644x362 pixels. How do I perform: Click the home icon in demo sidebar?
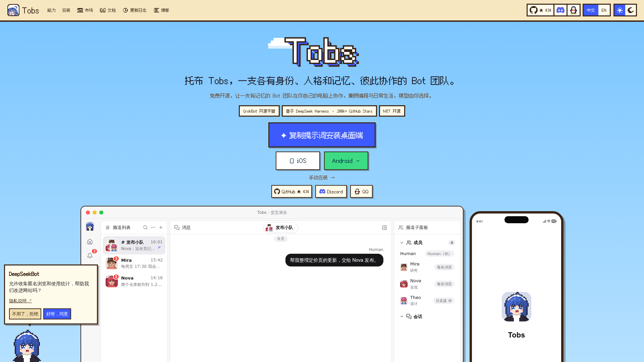(x=90, y=241)
